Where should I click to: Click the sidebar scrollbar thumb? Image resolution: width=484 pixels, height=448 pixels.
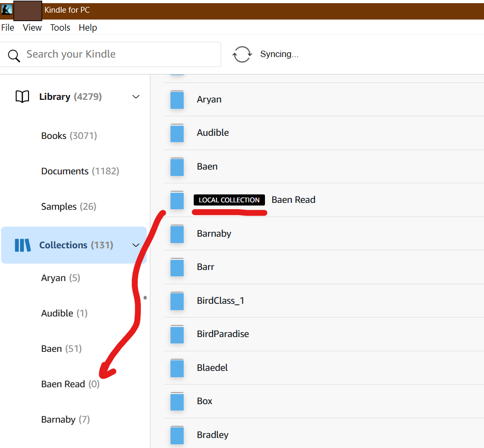pos(145,298)
